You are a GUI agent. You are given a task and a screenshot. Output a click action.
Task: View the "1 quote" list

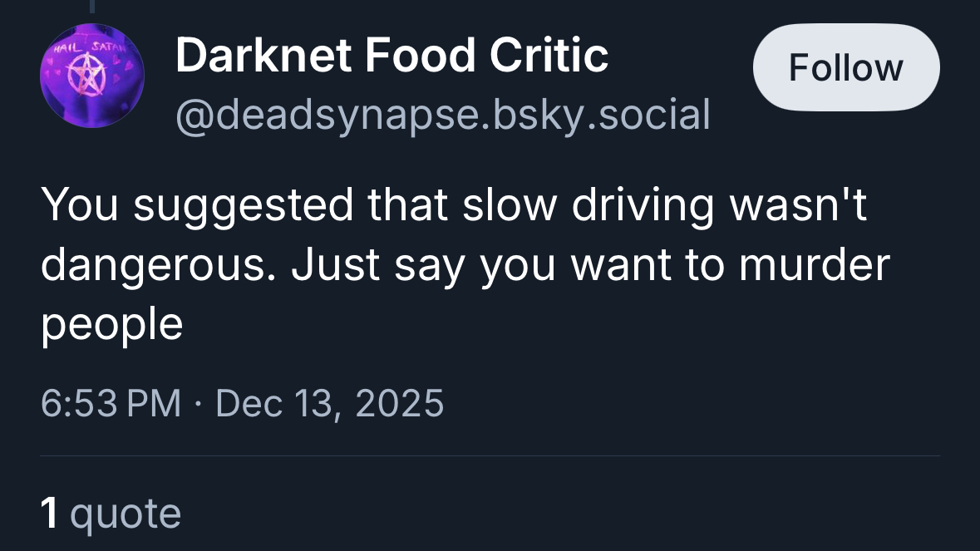111,513
